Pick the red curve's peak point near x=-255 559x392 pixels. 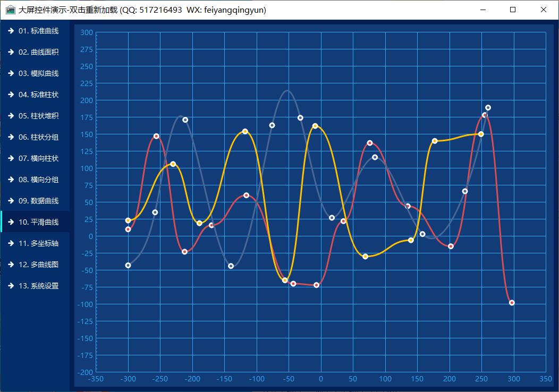click(156, 137)
